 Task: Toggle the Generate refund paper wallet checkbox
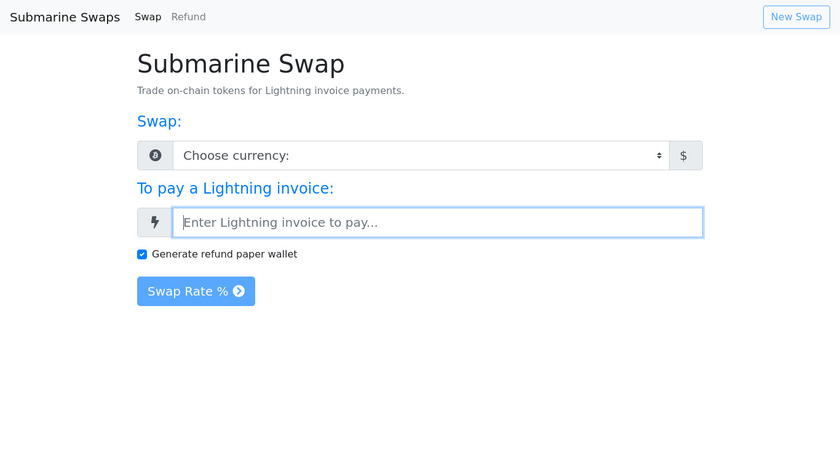click(x=142, y=254)
